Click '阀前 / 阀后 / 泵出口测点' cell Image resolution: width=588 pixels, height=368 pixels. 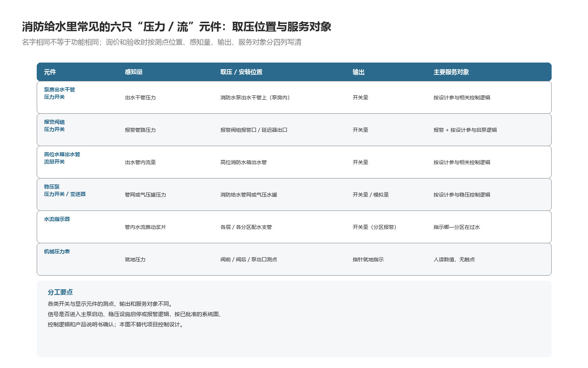(x=249, y=259)
